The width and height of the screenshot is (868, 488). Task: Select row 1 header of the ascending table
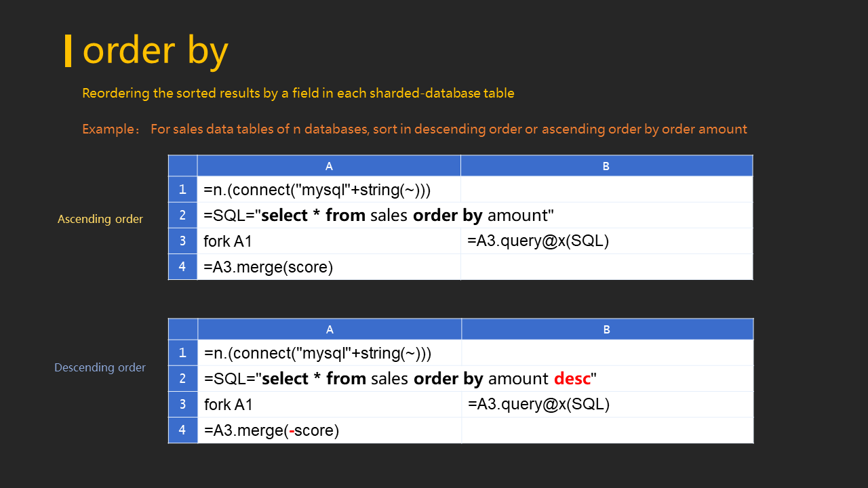click(x=182, y=190)
